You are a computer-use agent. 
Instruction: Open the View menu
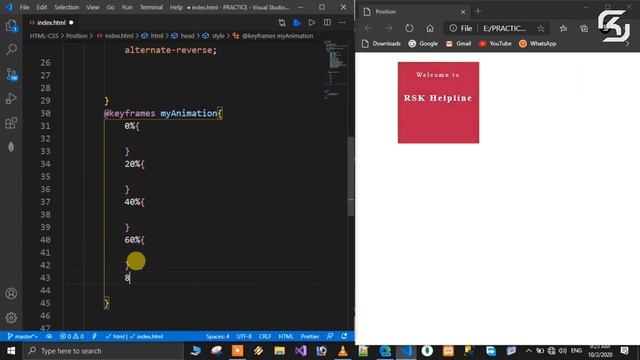point(93,7)
